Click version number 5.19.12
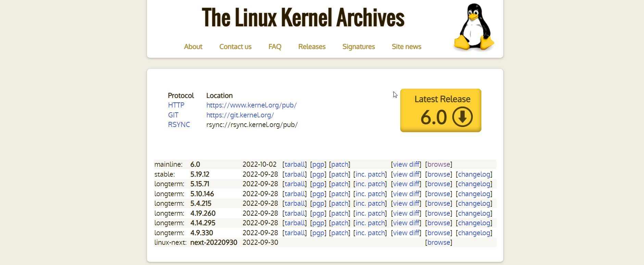Viewport: 644px width, 265px height. 200,174
